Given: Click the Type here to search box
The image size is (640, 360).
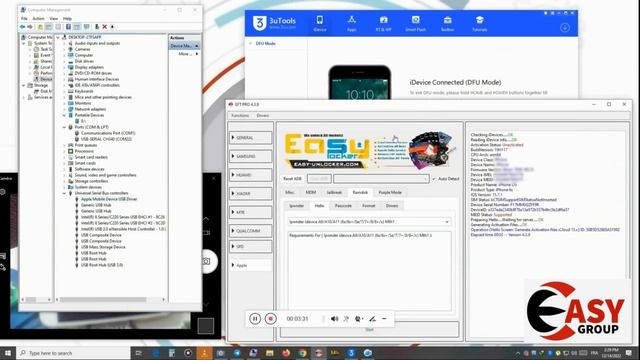Looking at the screenshot, I should click(73, 353).
